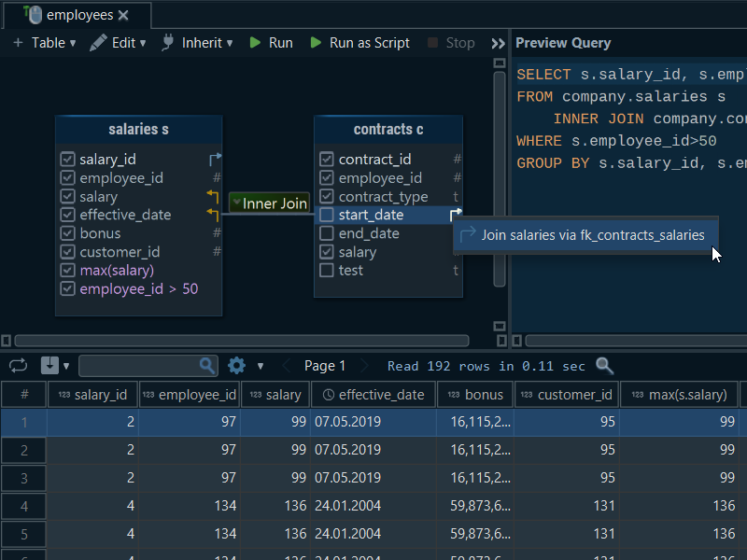Click the contracts c table header
Viewport: 747px width, 560px height.
coord(388,129)
